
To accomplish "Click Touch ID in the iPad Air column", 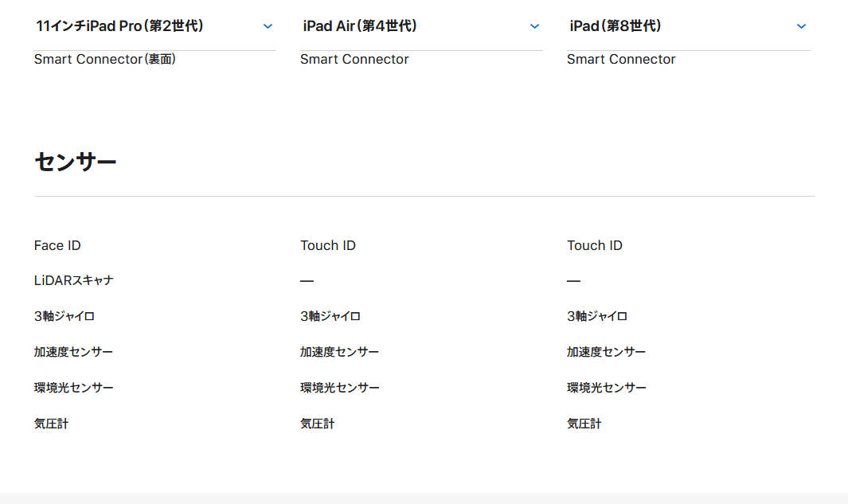I will point(328,245).
